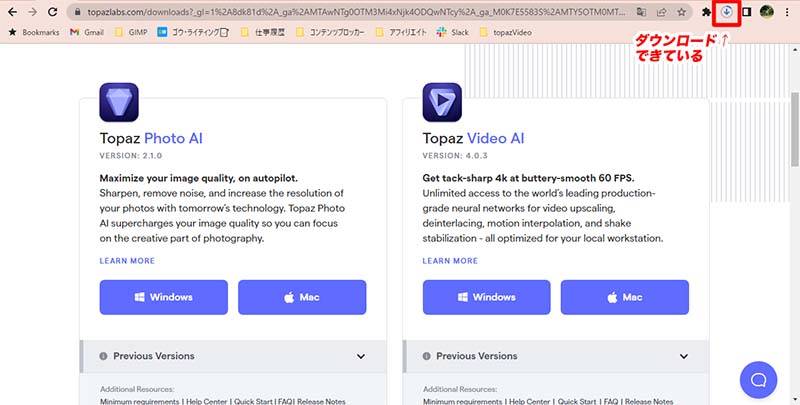Expand Previous Versions for Photo AI
The image size is (800, 405).
[x=233, y=356]
